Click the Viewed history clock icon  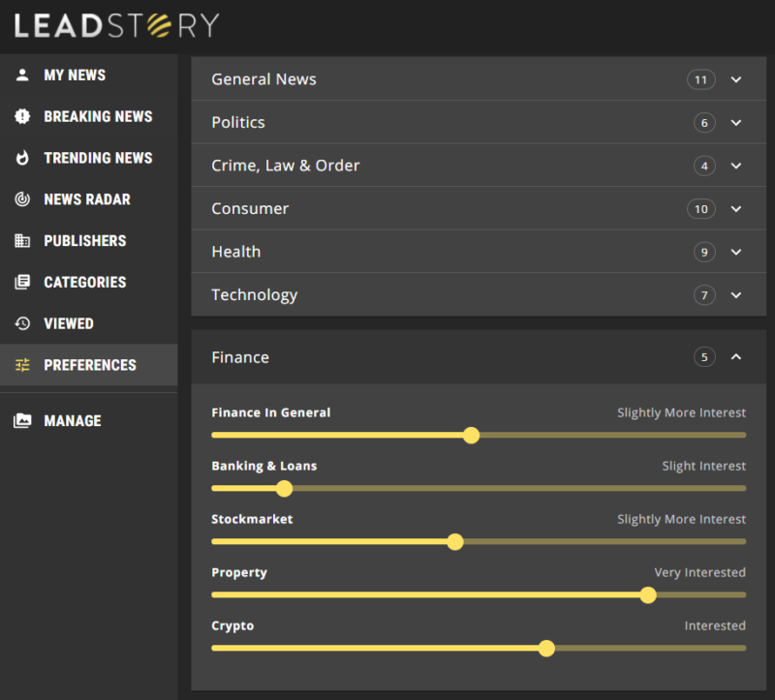pyautogui.click(x=23, y=324)
